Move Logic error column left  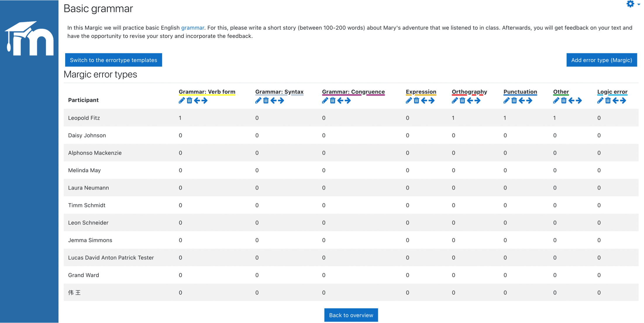[616, 101]
